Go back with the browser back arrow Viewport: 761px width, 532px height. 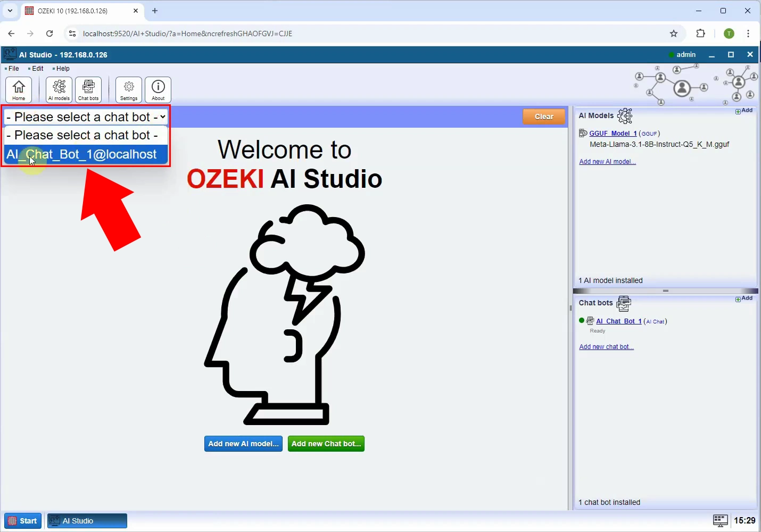point(11,34)
